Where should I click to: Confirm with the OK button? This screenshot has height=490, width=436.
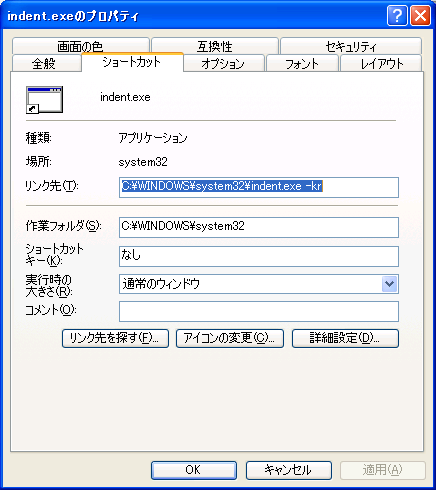click(x=194, y=470)
